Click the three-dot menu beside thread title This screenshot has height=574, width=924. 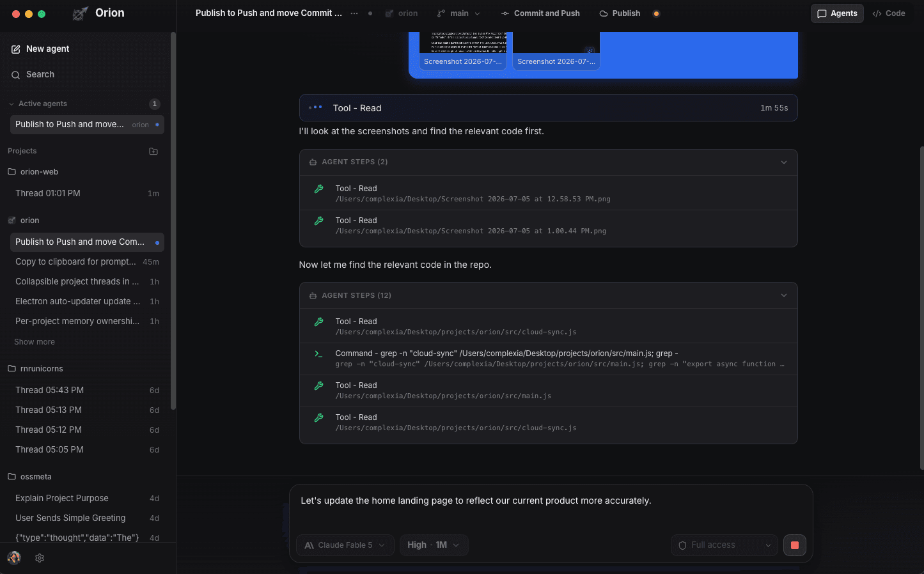pos(354,13)
